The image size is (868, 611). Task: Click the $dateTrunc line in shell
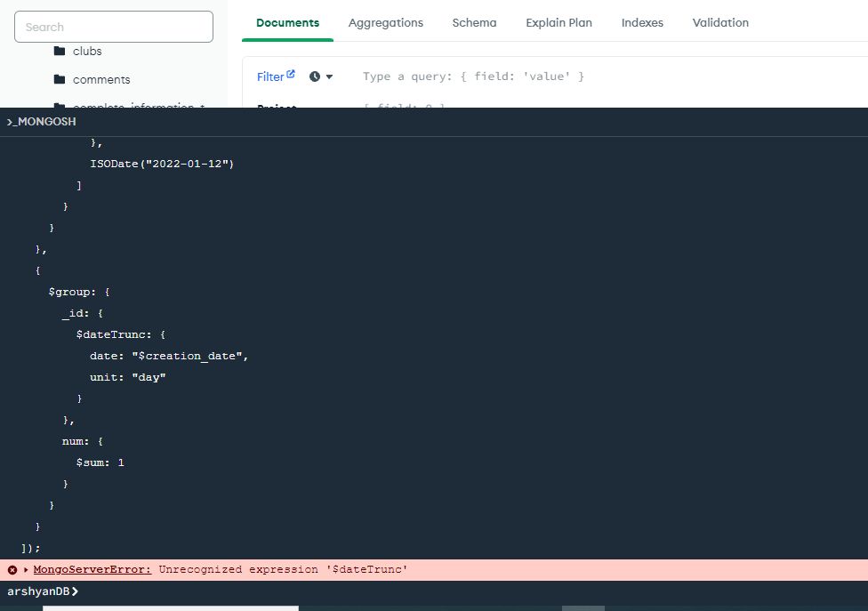point(121,334)
